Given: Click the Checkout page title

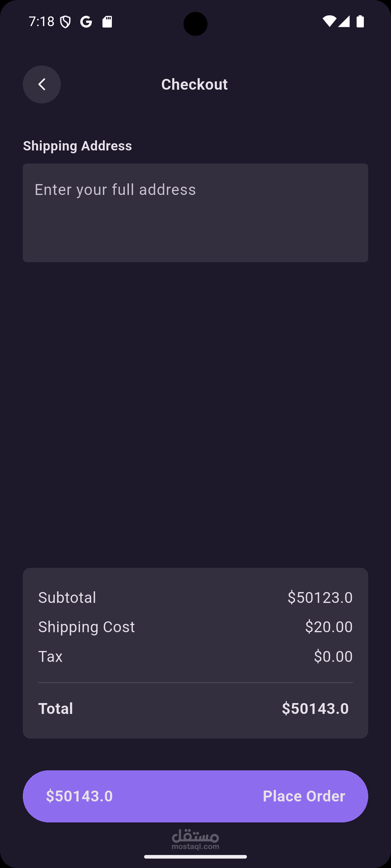Looking at the screenshot, I should [194, 84].
